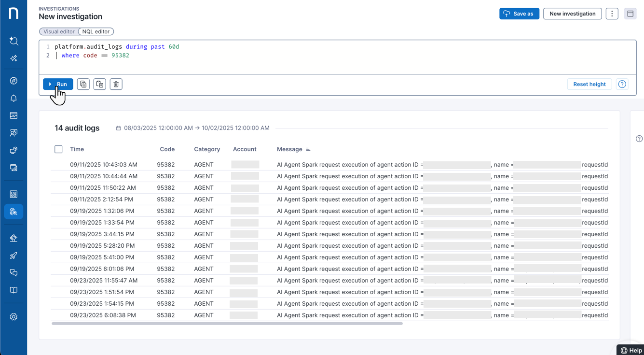
Task: Click the Category column header
Action: (207, 149)
